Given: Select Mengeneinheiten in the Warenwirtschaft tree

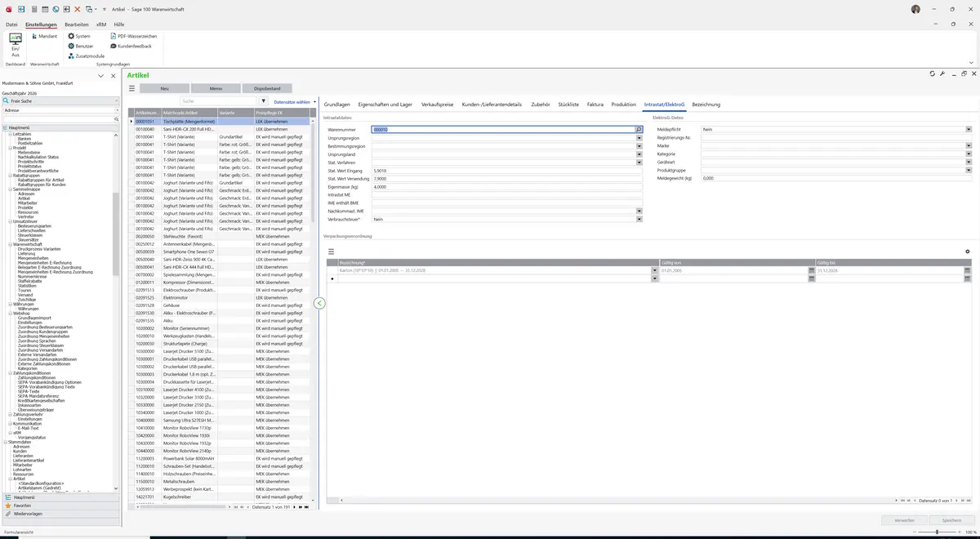Looking at the screenshot, I should pos(33,258).
